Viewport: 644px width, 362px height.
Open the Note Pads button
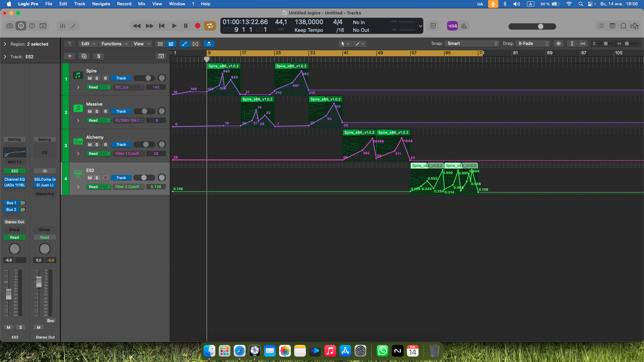pyautogui.click(x=612, y=26)
